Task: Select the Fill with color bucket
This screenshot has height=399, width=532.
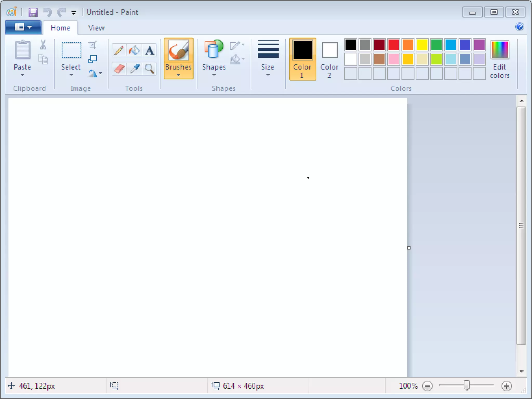Action: 134,50
